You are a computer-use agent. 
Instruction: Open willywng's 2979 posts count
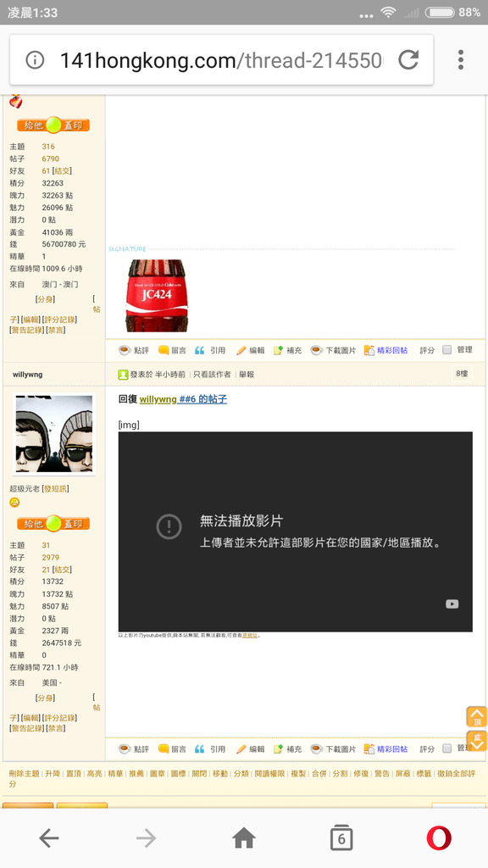click(50, 558)
